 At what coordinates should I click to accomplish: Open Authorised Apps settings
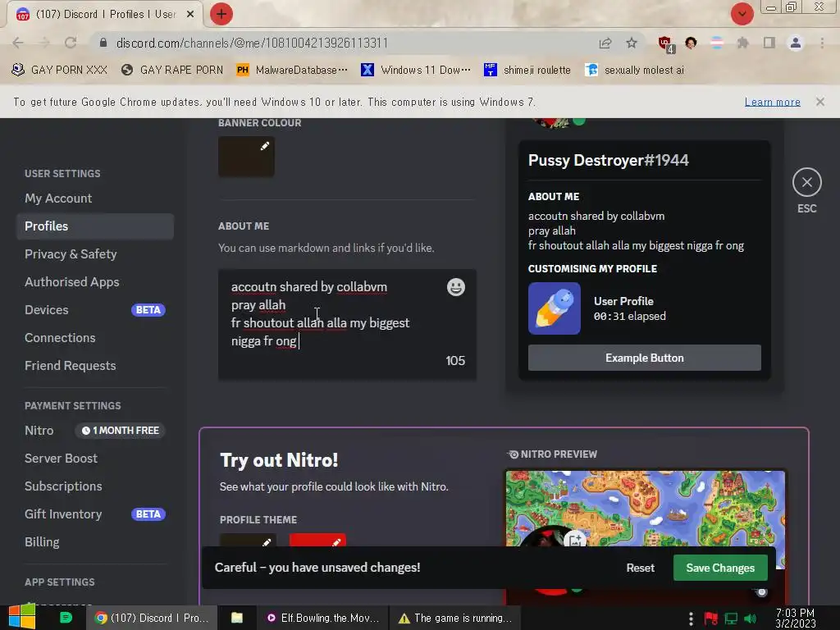click(x=95, y=282)
